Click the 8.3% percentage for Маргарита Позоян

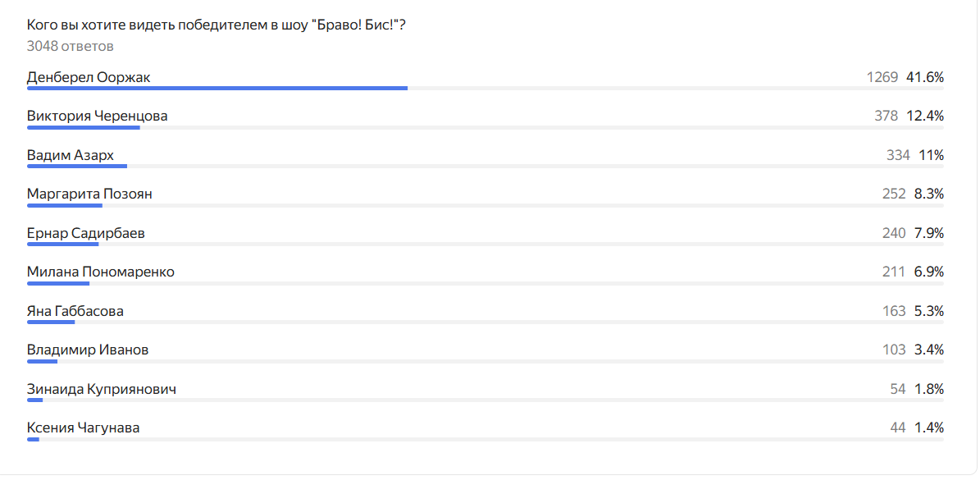point(929,194)
